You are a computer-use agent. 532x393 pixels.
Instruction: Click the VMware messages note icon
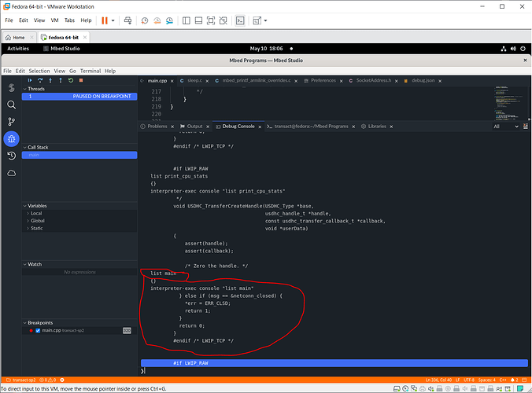[520, 388]
